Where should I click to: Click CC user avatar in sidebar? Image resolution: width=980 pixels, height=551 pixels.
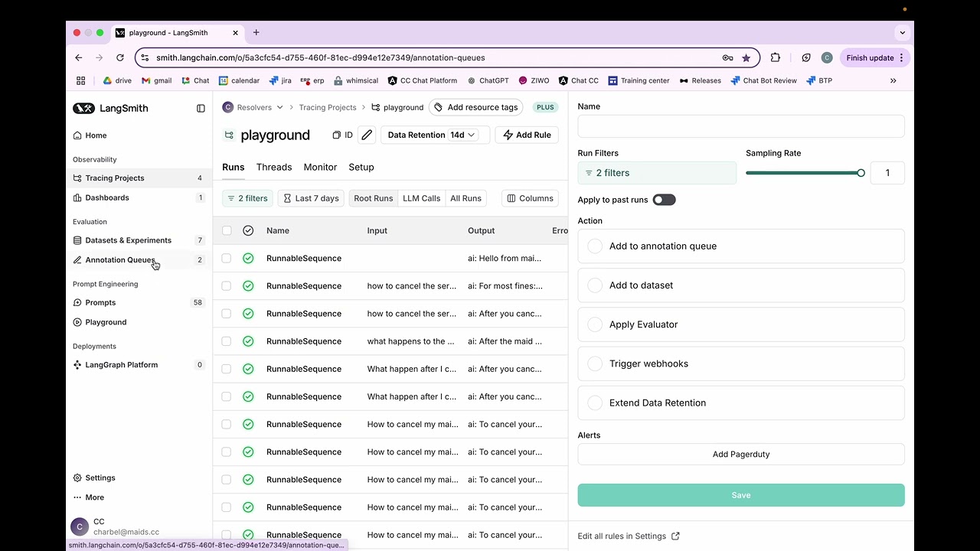(x=80, y=527)
